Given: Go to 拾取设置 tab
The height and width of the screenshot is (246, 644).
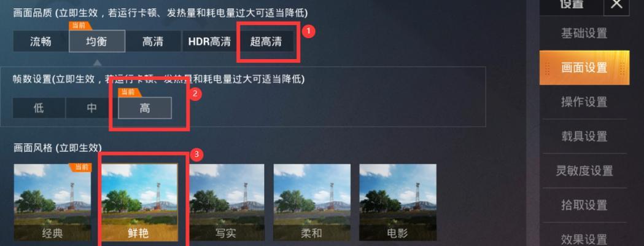Looking at the screenshot, I should pyautogui.click(x=584, y=204).
